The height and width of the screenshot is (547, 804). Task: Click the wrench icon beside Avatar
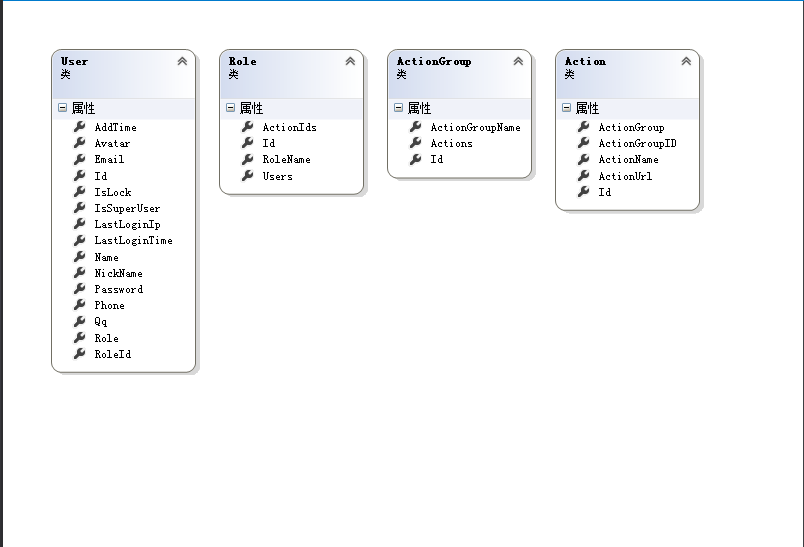[79, 143]
